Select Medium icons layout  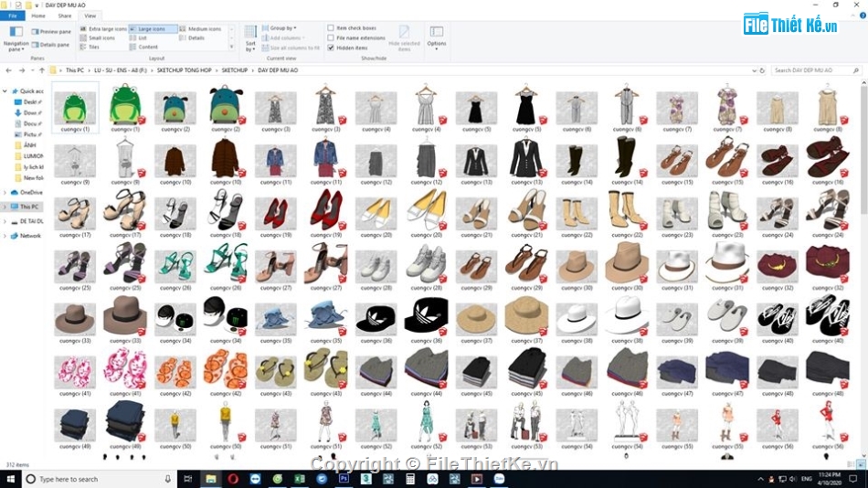(x=200, y=29)
